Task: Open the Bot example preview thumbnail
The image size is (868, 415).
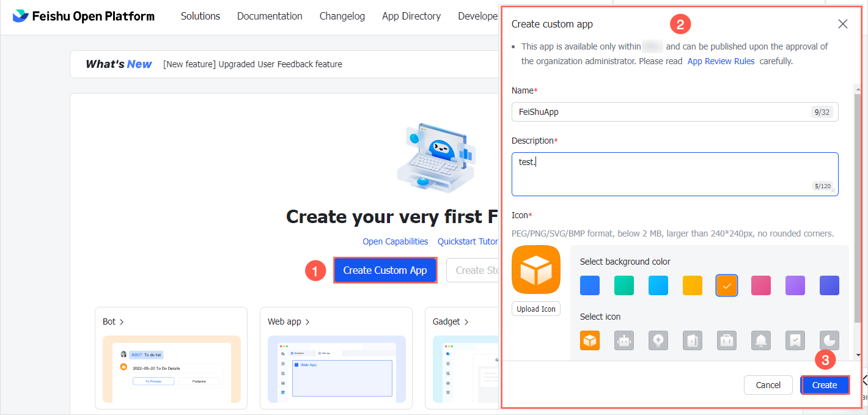Action: point(171,369)
